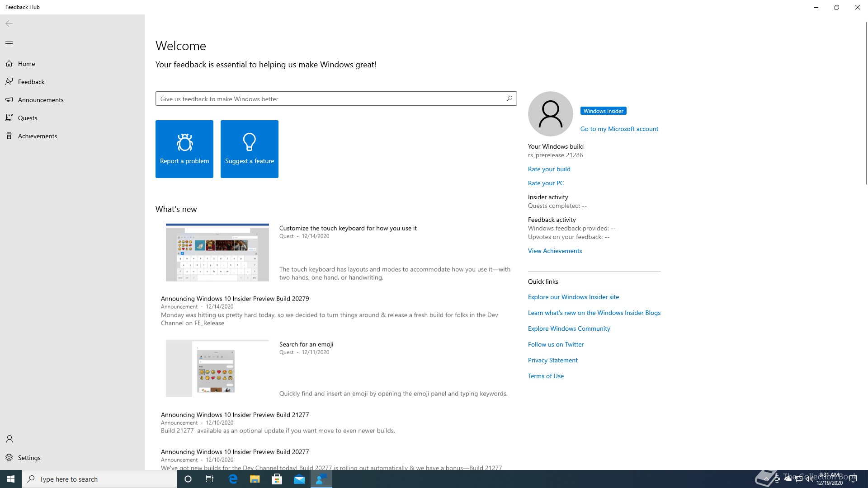The image size is (868, 488).
Task: Click the lightbulb icon on Suggest tile
Action: [250, 142]
